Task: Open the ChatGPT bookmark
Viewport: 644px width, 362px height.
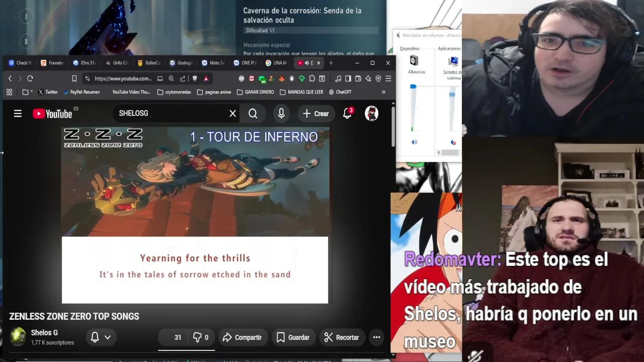Action: [x=340, y=92]
